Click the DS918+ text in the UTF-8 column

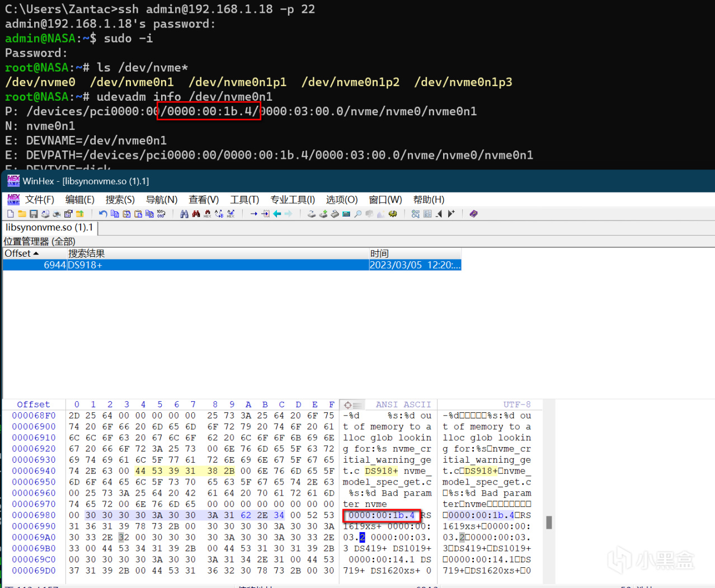click(x=481, y=471)
